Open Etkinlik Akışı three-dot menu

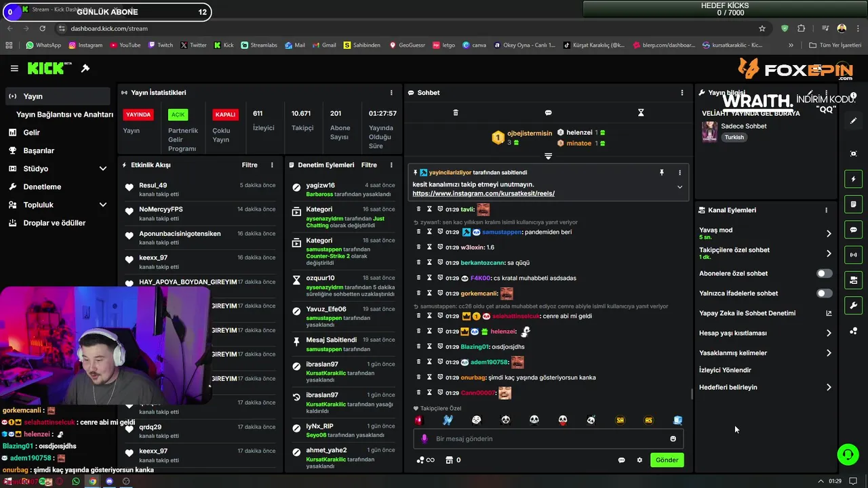click(272, 165)
